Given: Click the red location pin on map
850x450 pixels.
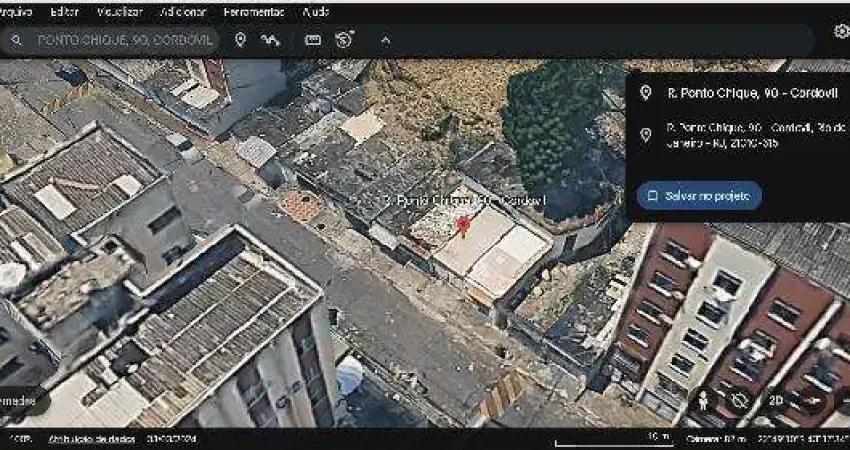Looking at the screenshot, I should click(463, 224).
